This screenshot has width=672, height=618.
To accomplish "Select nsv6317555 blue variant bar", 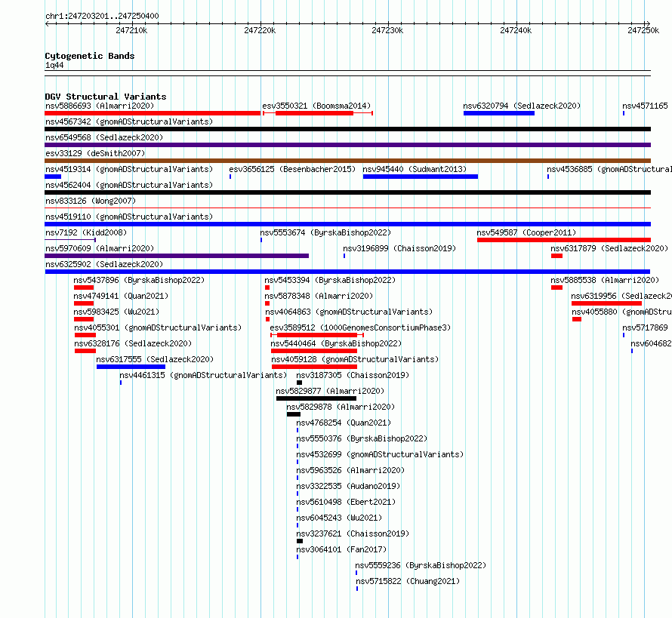I will pos(131,367).
